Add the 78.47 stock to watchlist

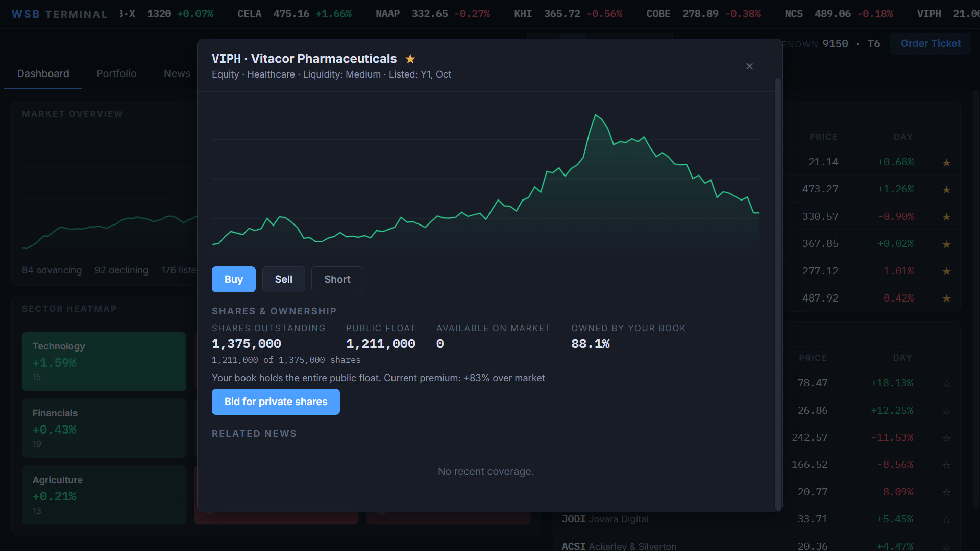click(x=946, y=384)
